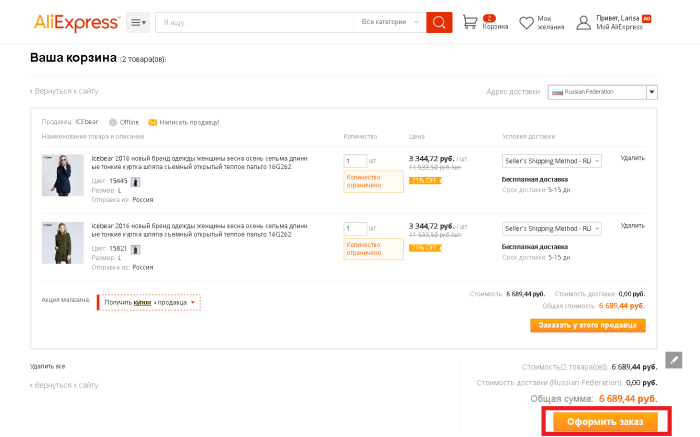Image resolution: width=700 pixels, height=437 pixels.
Task: Click the envelope icon to message seller
Action: click(153, 122)
